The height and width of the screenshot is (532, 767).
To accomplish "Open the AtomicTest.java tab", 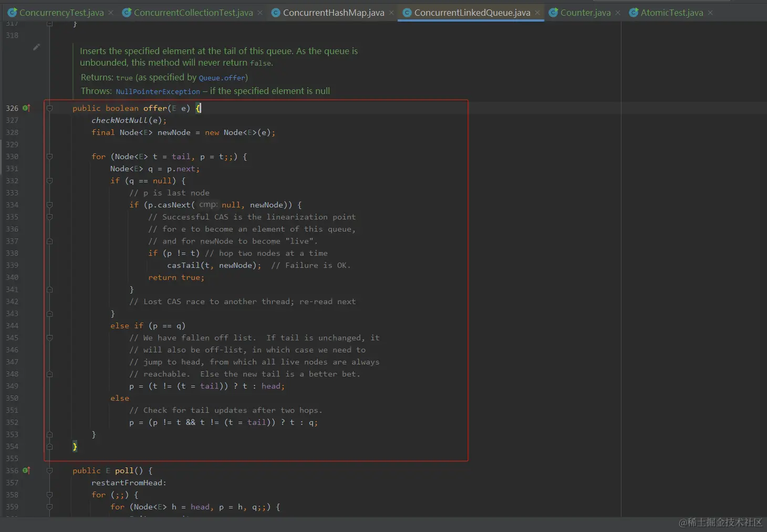I will (x=671, y=13).
